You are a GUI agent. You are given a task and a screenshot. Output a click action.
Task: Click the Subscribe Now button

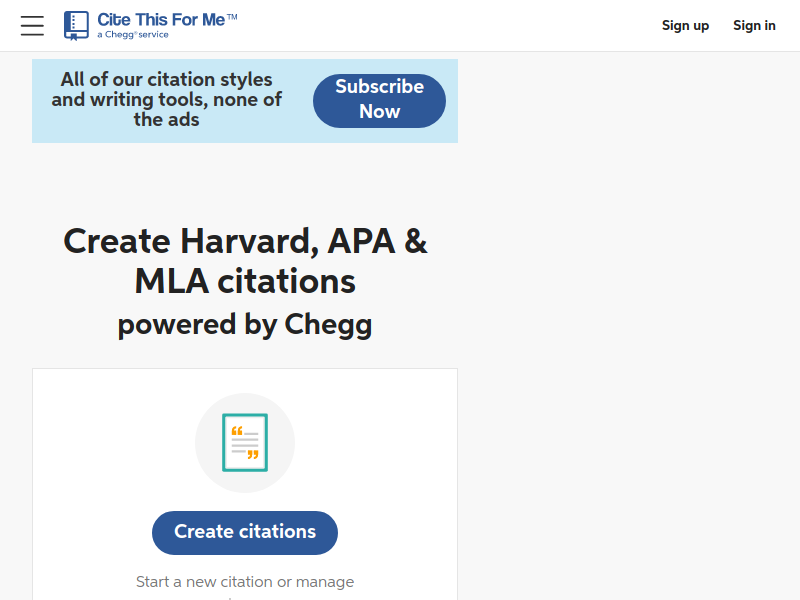(379, 101)
